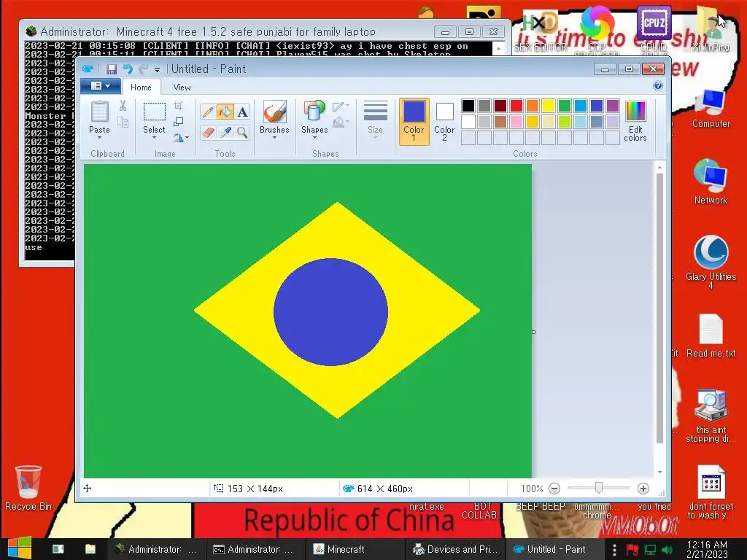Open the Windows Start button

[20, 549]
